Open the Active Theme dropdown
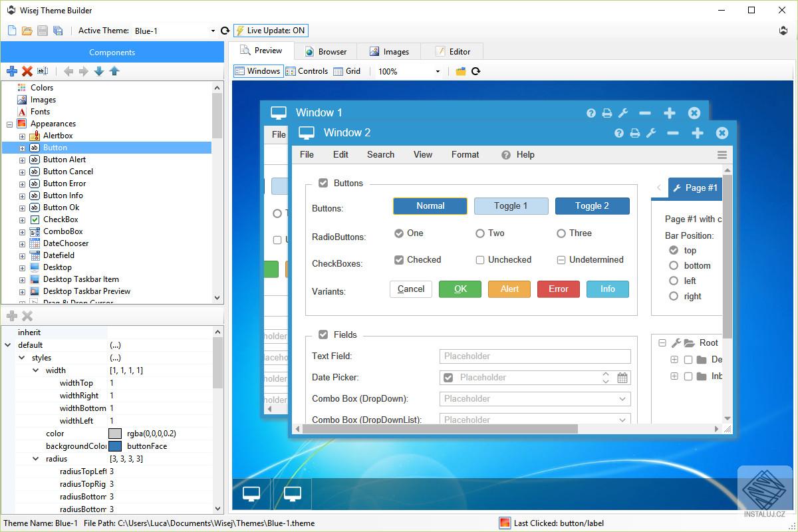Image resolution: width=798 pixels, height=532 pixels. (213, 31)
